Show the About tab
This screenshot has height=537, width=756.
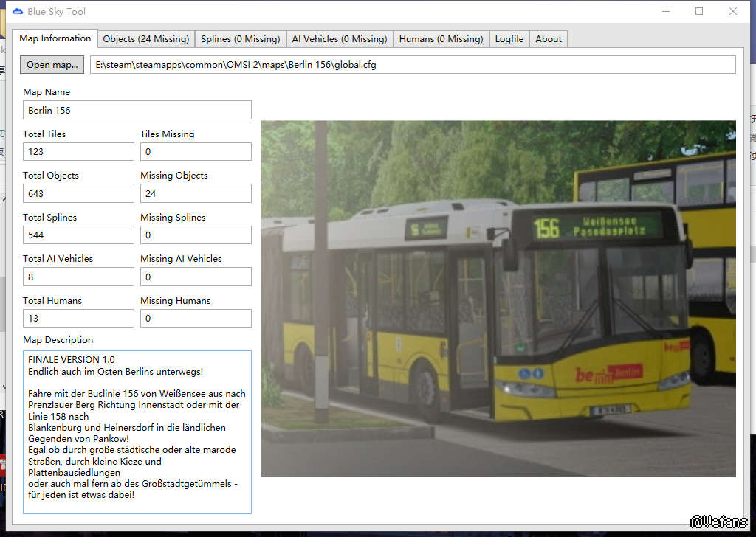(x=549, y=39)
